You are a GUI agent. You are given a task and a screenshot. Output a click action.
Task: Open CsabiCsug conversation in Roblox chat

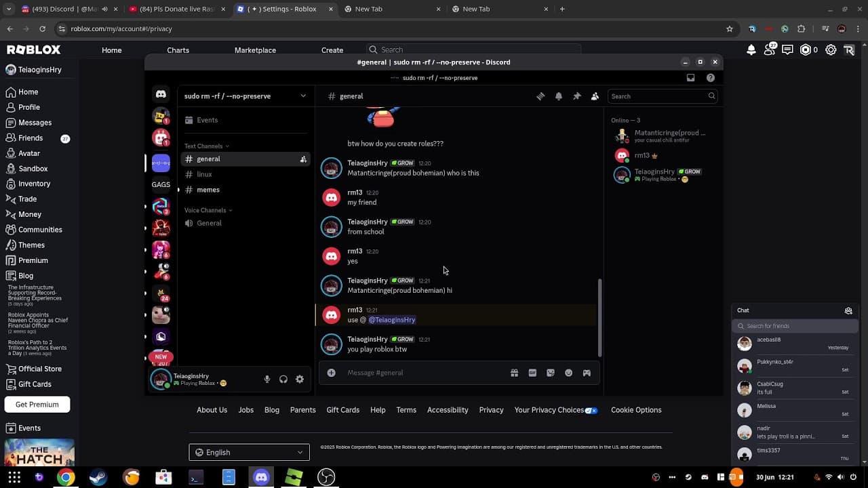click(795, 388)
